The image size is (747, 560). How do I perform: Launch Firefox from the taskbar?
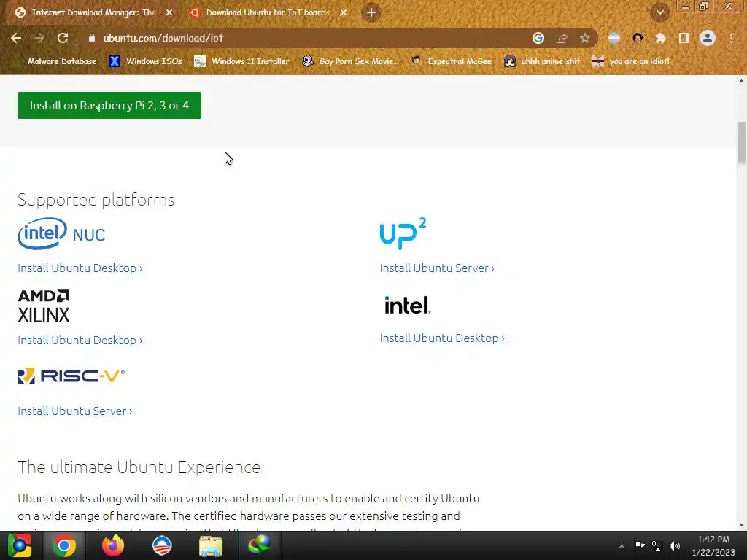[x=113, y=545]
